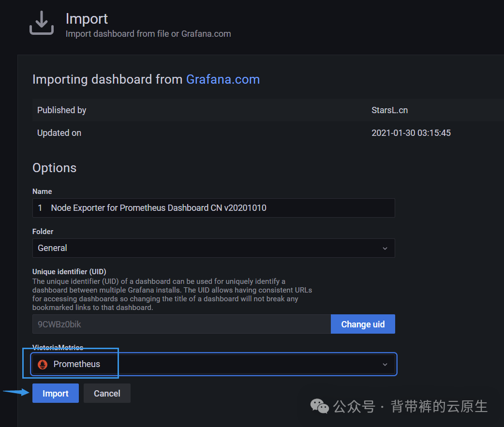Click the UID field 9CWBz0bik
The width and height of the screenshot is (504, 427).
coord(181,324)
